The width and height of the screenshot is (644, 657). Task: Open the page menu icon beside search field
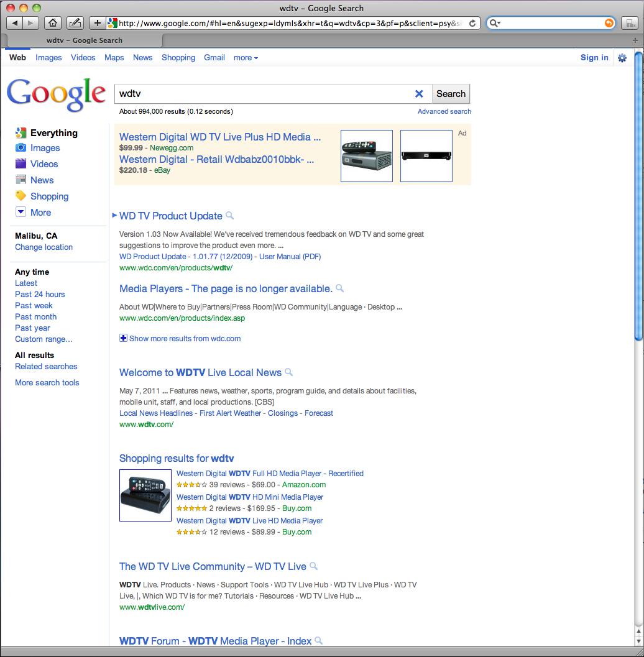click(629, 23)
